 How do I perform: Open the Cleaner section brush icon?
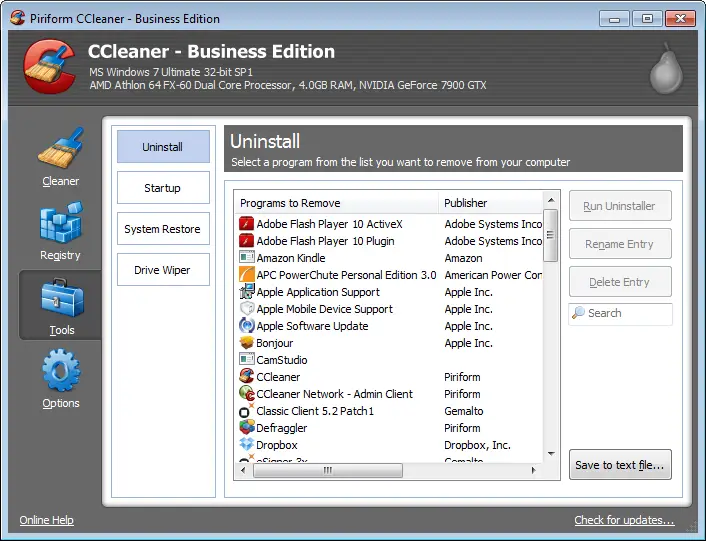(x=61, y=147)
